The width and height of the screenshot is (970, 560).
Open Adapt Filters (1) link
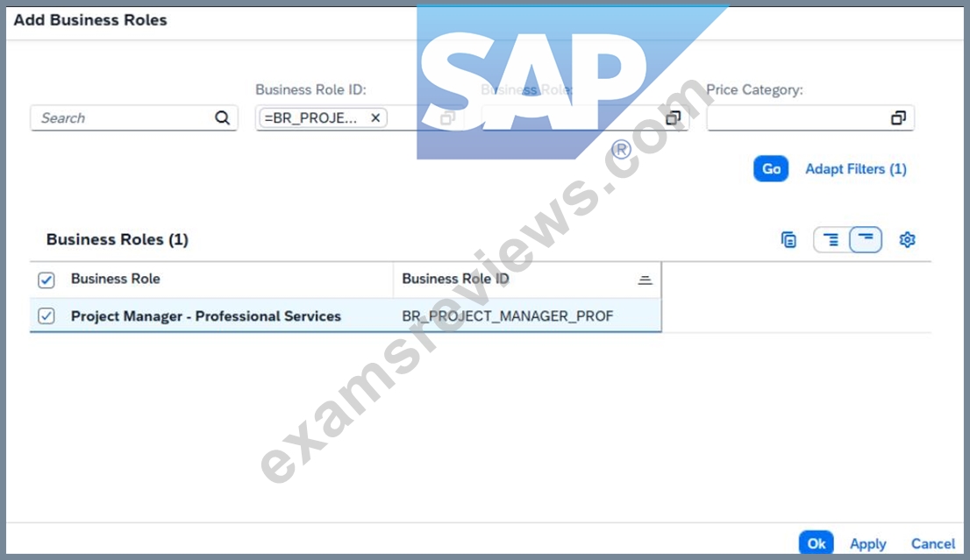[x=856, y=169]
